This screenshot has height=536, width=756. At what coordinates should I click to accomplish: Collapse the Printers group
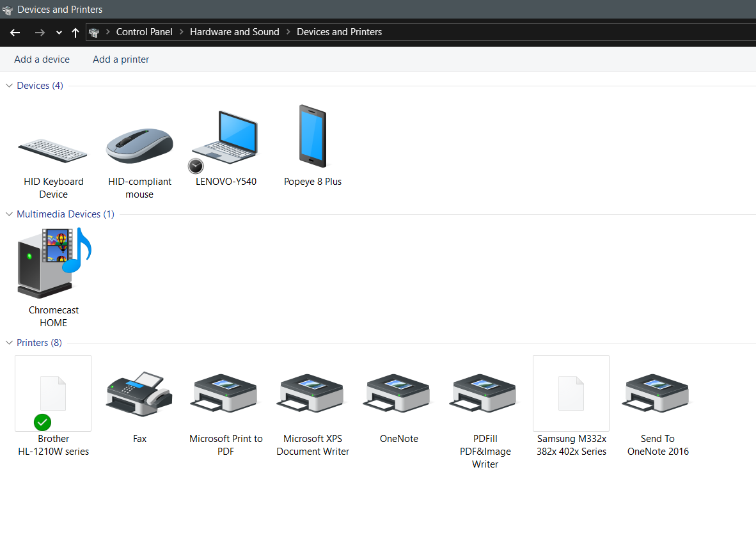tap(9, 343)
